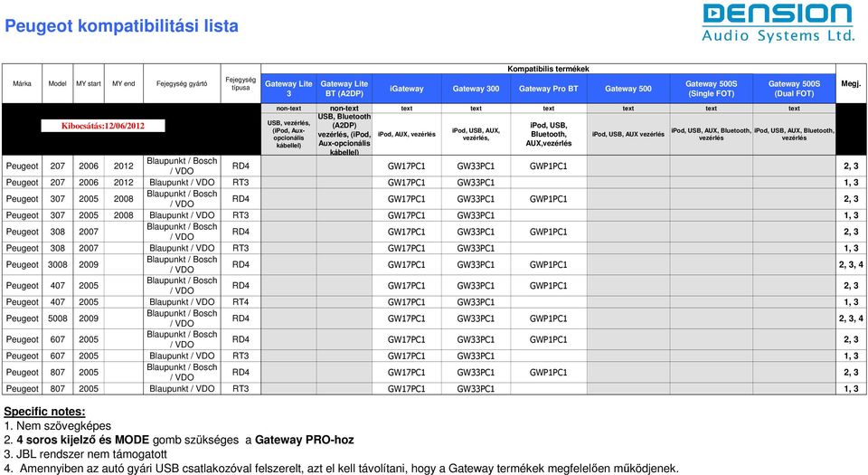The height and width of the screenshot is (475, 868).
Task: Click note 4 about gyári USB csatlakozó
Action: pyautogui.click(x=342, y=469)
